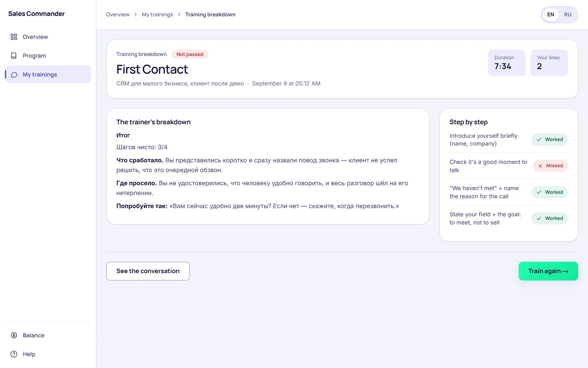Click the Help question mark icon

point(14,354)
